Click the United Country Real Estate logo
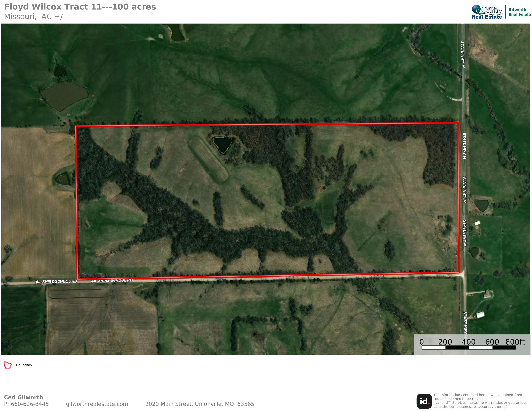This screenshot has width=532, height=411. (x=487, y=12)
